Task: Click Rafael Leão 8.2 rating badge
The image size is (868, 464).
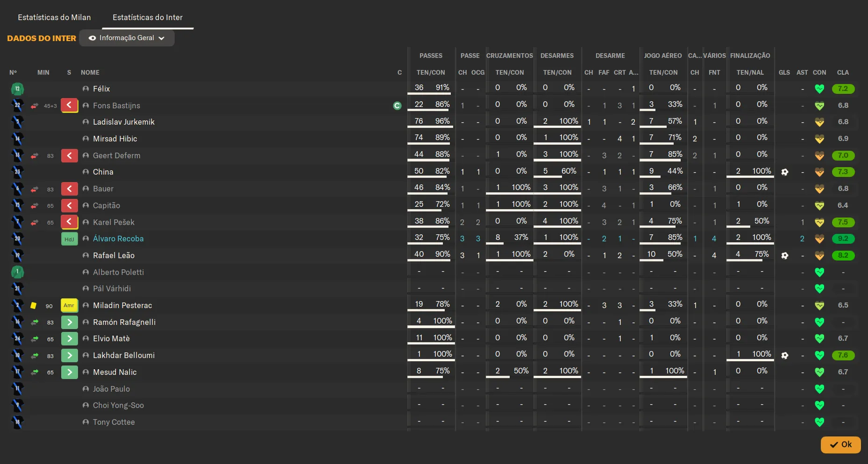Action: click(843, 255)
